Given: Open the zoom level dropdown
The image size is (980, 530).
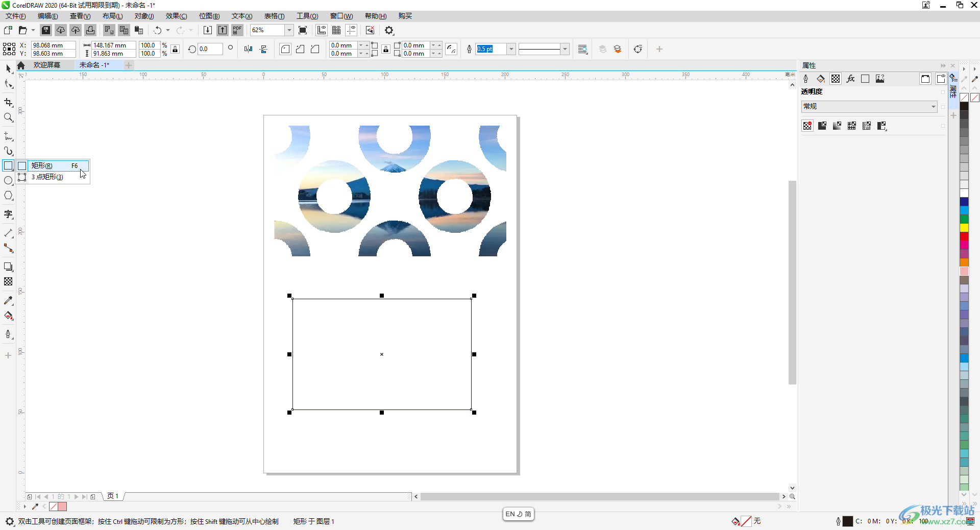Looking at the screenshot, I should 289,30.
